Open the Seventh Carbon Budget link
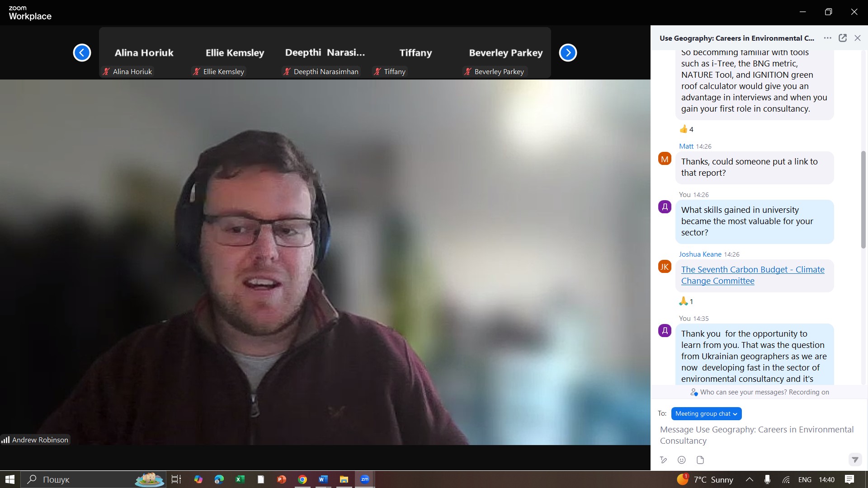This screenshot has height=488, width=868. pyautogui.click(x=753, y=275)
